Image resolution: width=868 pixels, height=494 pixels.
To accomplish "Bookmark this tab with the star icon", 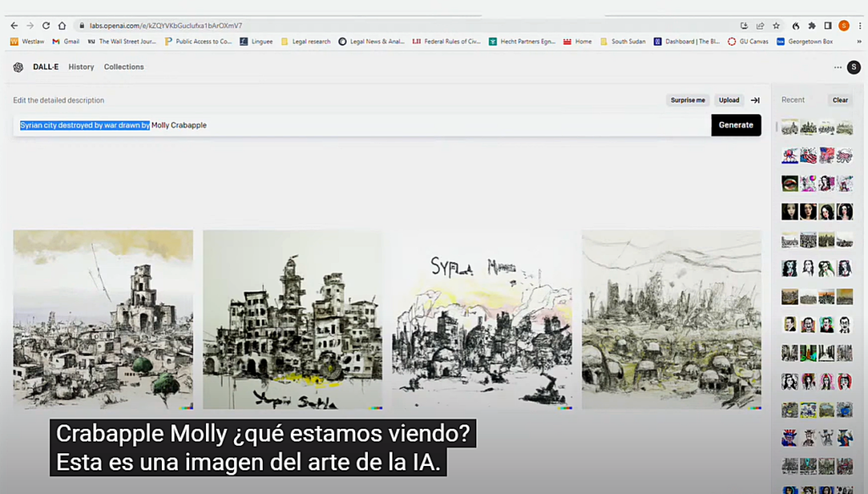I will point(776,25).
